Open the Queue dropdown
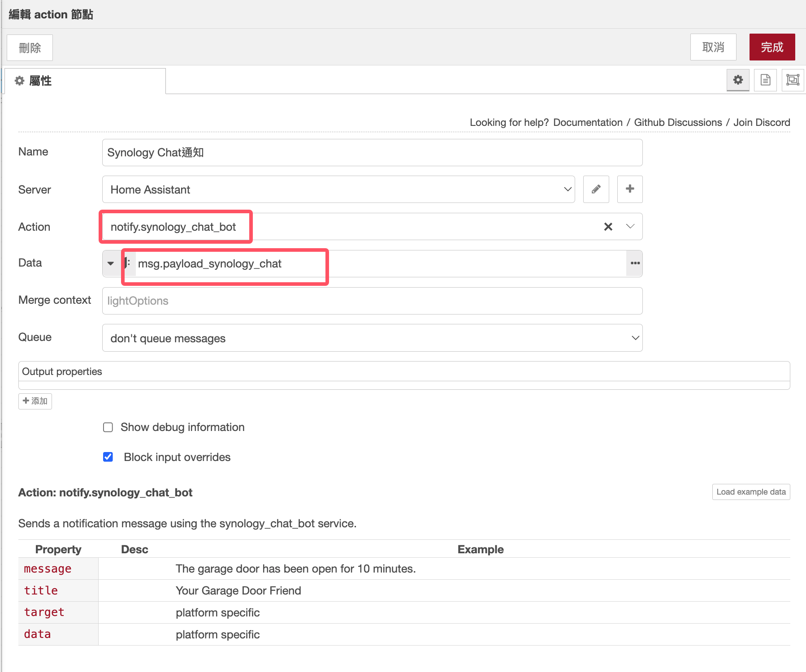The width and height of the screenshot is (806, 672). point(372,338)
